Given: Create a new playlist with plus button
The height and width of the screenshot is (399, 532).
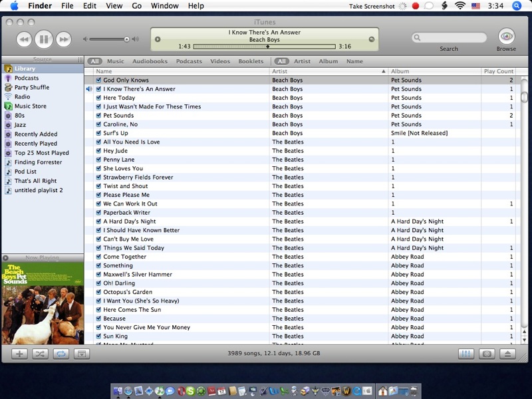Looking at the screenshot, I should 20,354.
